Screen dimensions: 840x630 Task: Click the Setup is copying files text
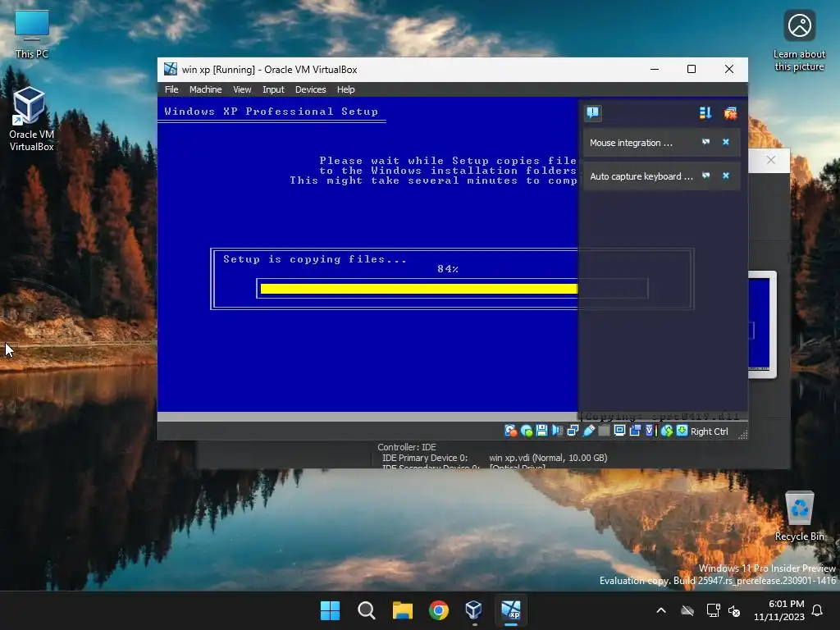[x=314, y=259]
